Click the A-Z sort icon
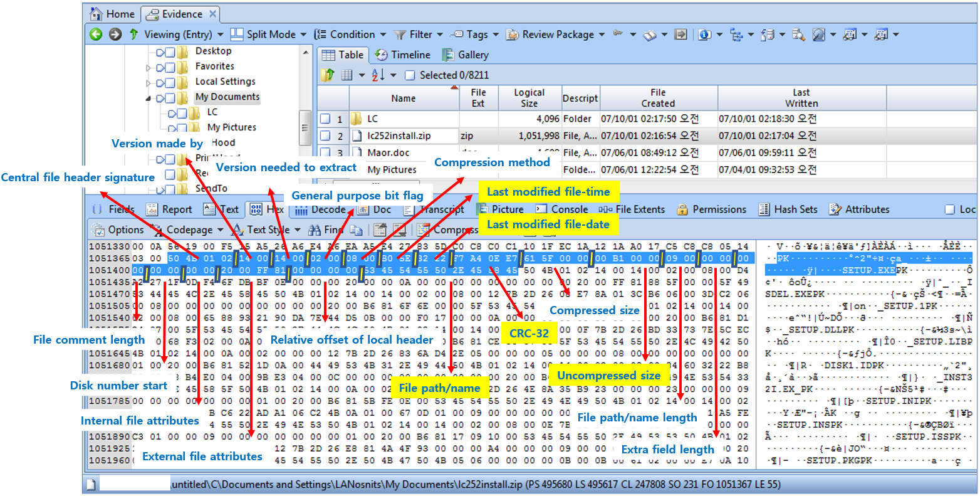Screen dimensions: 980x496 coord(378,75)
